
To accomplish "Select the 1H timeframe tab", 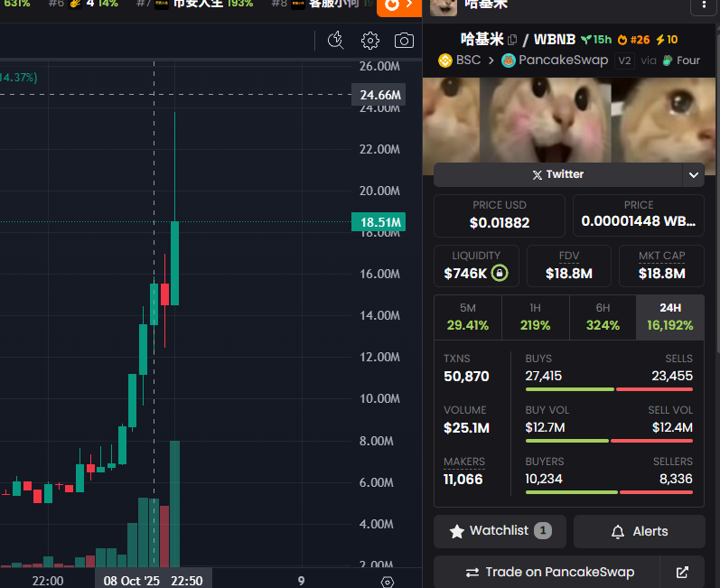I will [x=536, y=317].
